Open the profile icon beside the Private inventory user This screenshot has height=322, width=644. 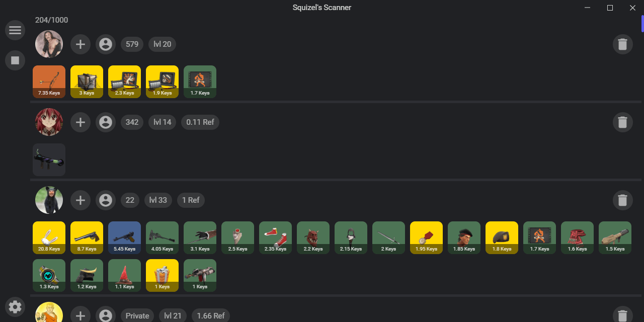(106, 315)
